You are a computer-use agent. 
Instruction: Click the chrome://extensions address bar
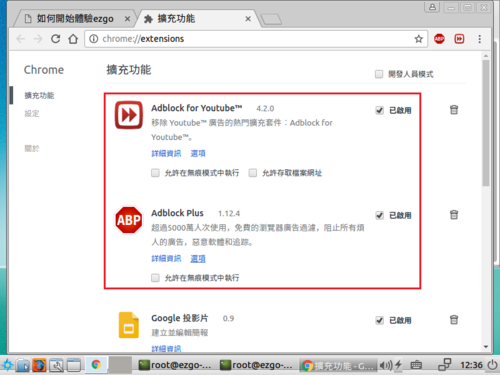(x=256, y=39)
